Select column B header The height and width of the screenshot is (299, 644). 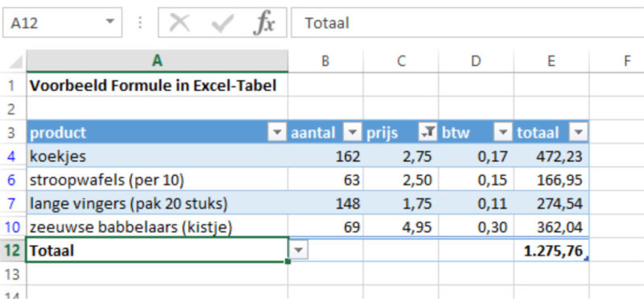[325, 61]
